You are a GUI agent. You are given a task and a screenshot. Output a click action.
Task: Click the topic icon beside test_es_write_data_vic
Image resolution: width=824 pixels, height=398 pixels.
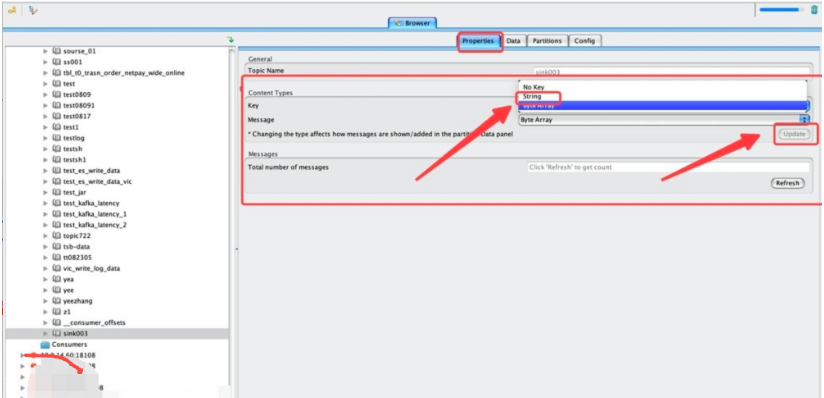(57, 181)
